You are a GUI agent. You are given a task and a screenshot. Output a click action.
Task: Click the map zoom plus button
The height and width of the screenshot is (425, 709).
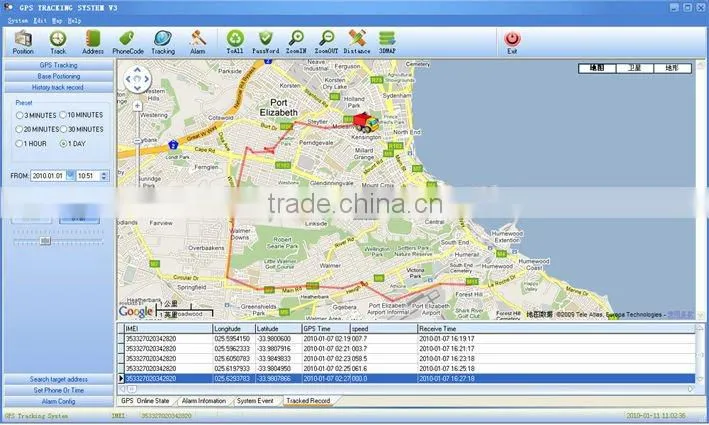[137, 106]
